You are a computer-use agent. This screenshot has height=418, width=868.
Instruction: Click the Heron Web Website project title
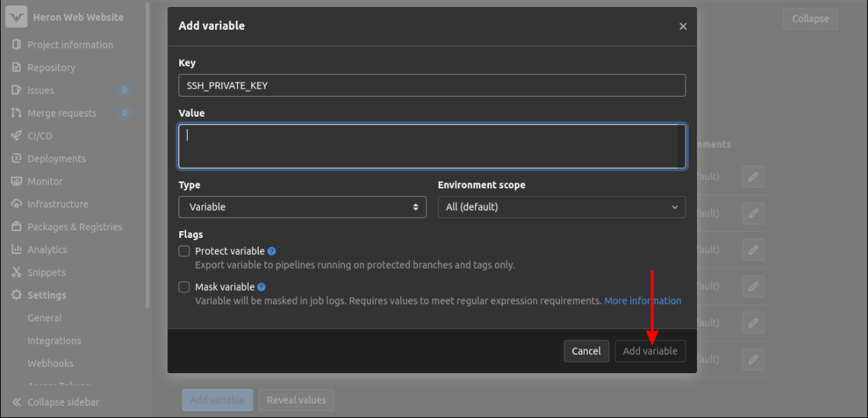(78, 18)
